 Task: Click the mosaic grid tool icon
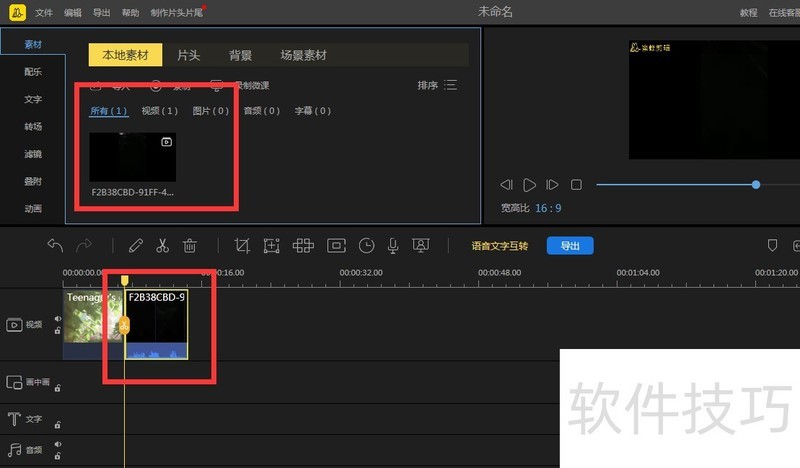pos(303,245)
